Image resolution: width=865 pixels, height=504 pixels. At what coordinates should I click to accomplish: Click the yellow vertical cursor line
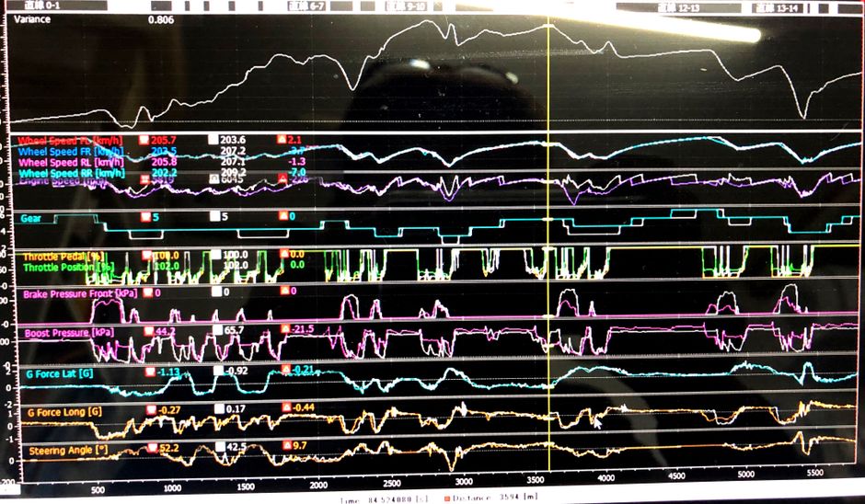coord(548,276)
